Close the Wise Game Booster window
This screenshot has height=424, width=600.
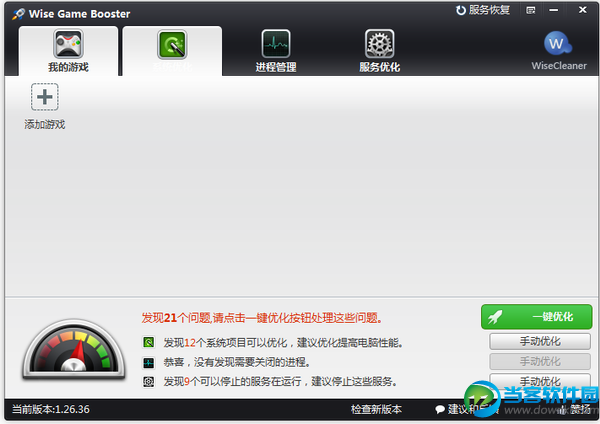click(x=582, y=10)
